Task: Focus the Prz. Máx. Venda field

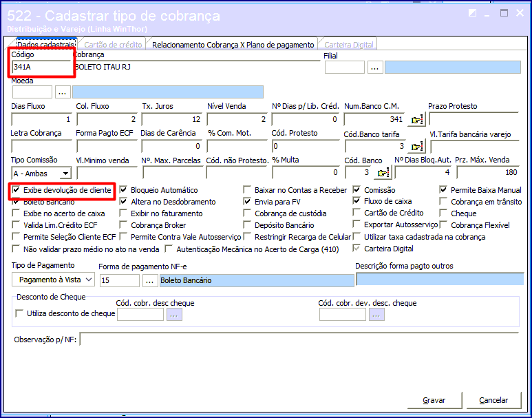Action: [x=488, y=172]
